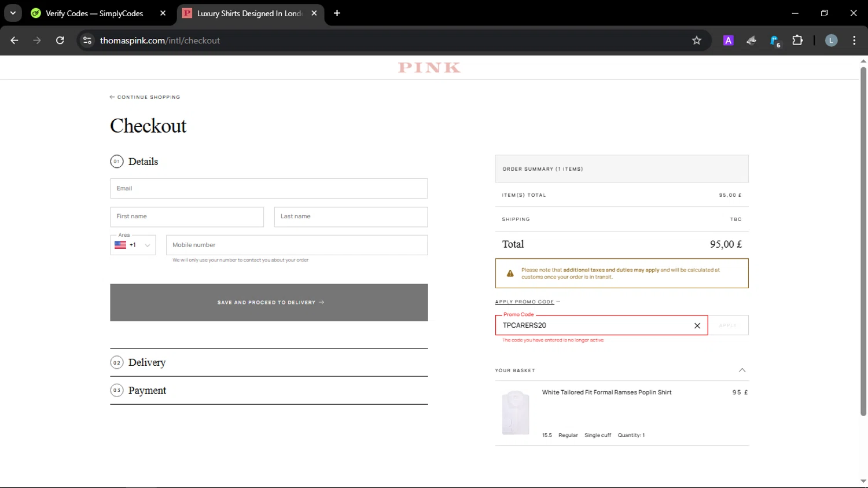Bookmark this page with star icon
868x488 pixels.
tap(697, 41)
